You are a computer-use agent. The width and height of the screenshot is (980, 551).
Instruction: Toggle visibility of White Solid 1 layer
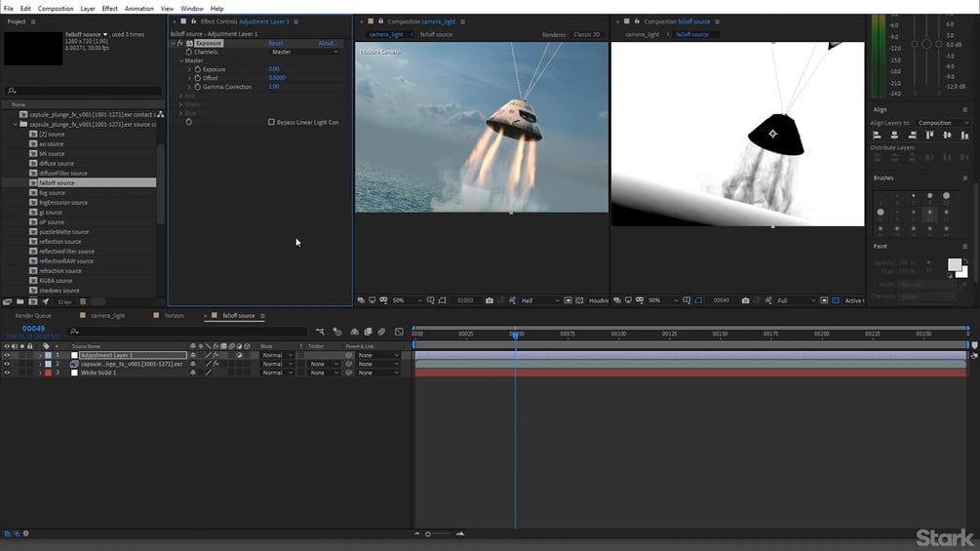pos(7,373)
